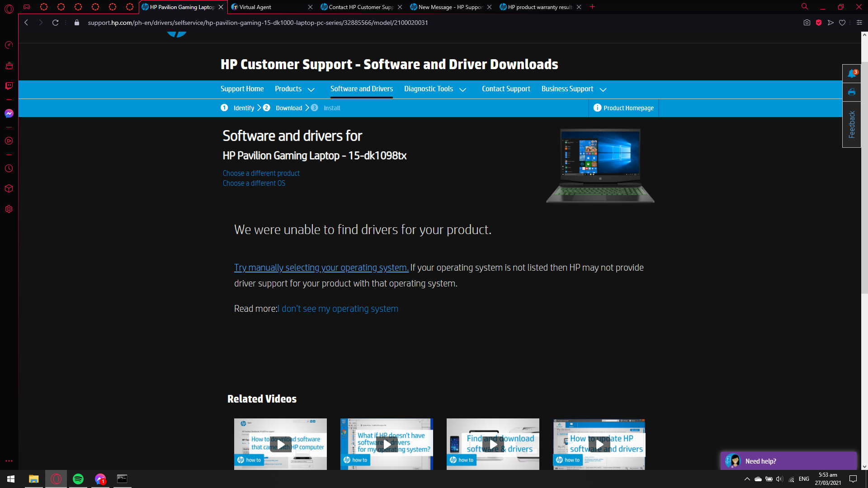Viewport: 868px width, 488px height.
Task: Click the browser address bar URL
Action: click(x=258, y=23)
